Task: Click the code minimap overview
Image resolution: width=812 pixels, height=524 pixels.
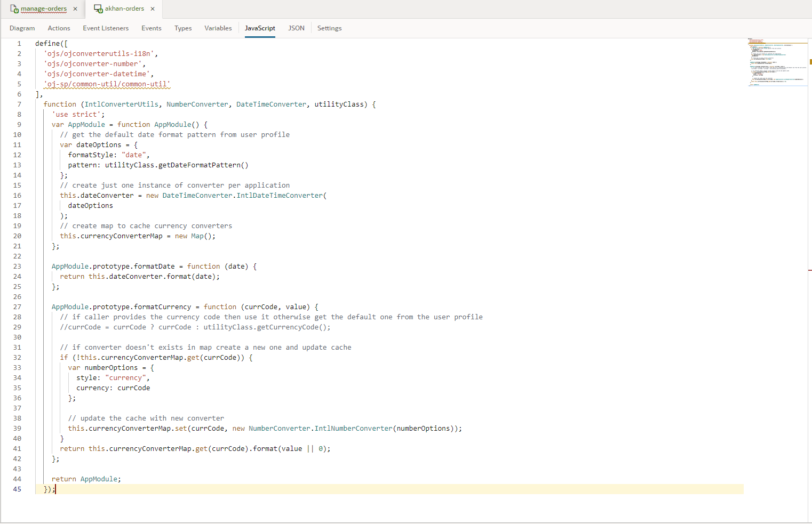Action: [777, 62]
